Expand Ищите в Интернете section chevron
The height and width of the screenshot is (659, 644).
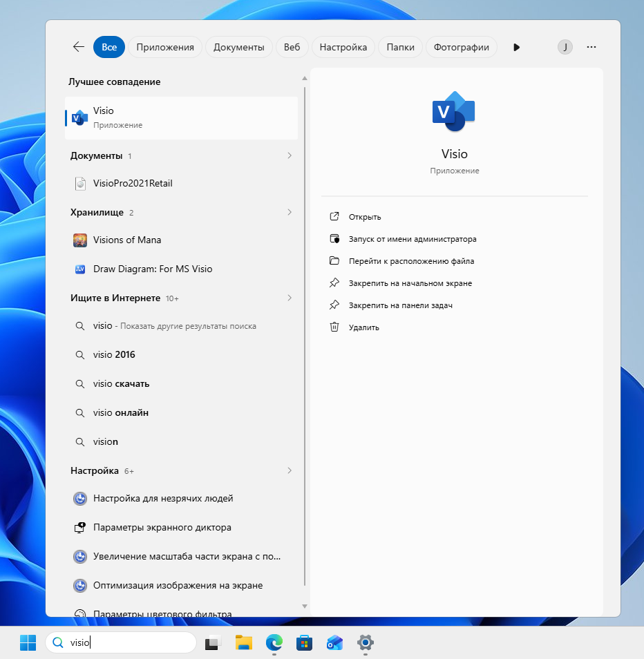pos(290,298)
